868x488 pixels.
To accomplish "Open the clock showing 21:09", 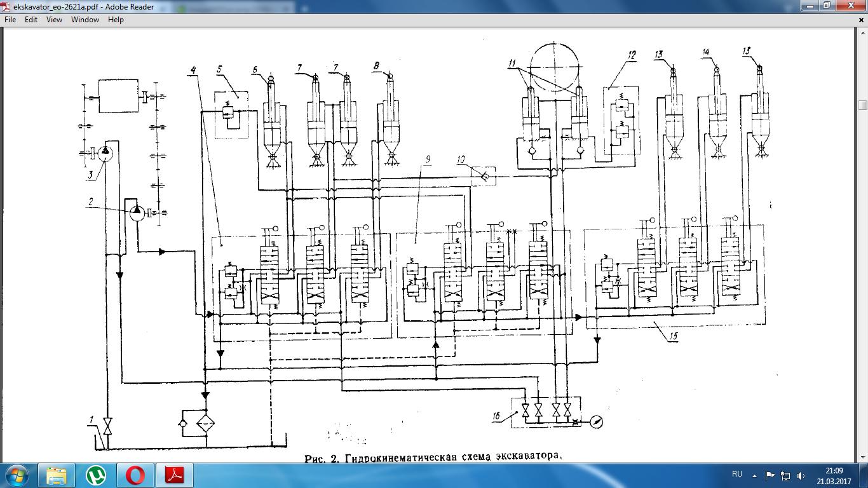I will (833, 475).
